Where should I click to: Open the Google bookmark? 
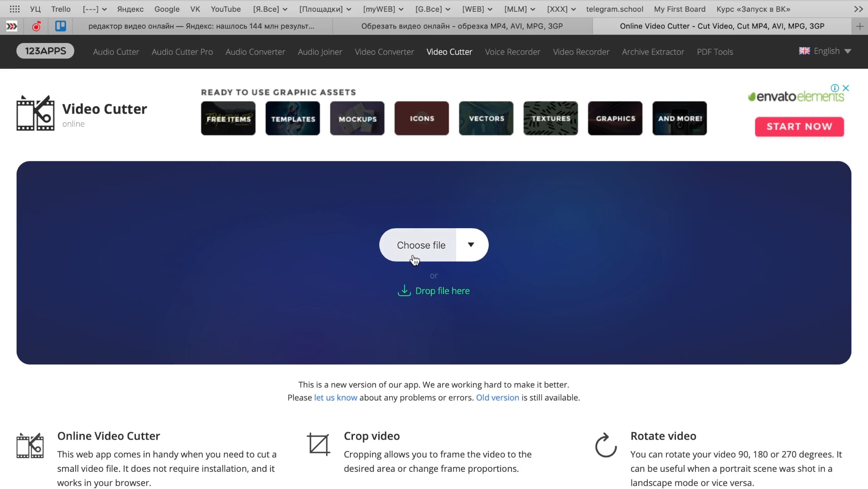(x=167, y=9)
